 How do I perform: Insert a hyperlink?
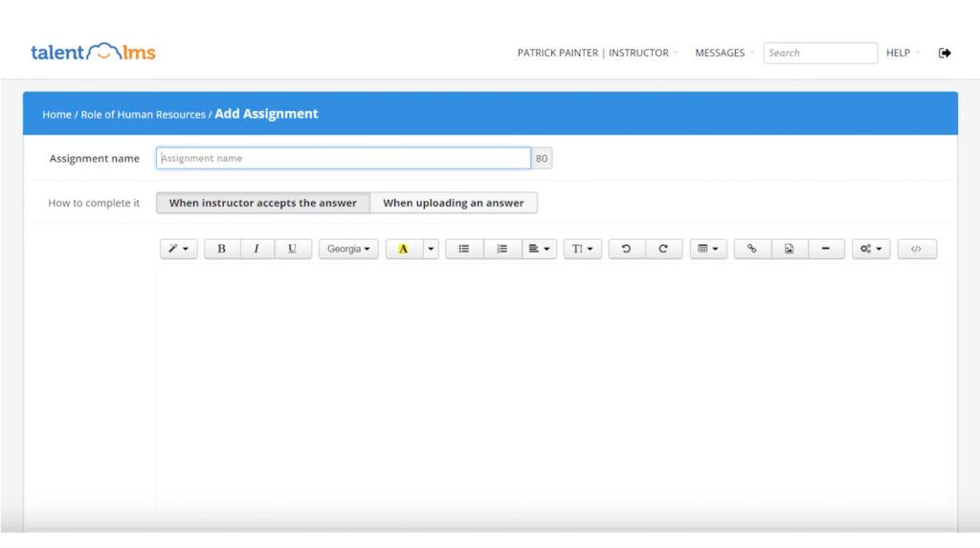coord(752,249)
